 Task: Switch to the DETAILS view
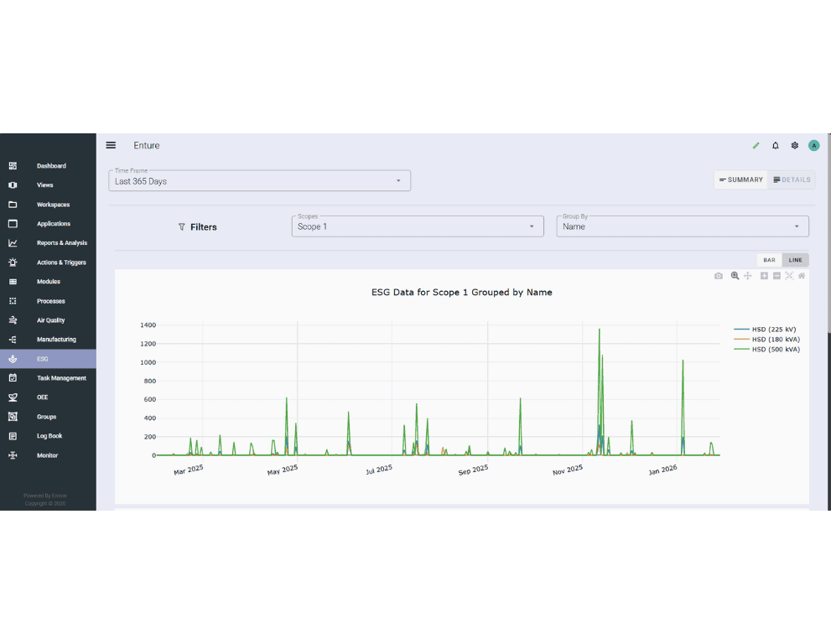coord(792,179)
